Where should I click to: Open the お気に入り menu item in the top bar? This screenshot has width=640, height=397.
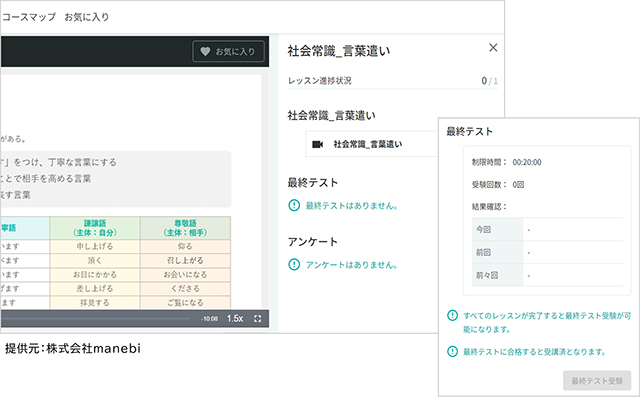87,17
